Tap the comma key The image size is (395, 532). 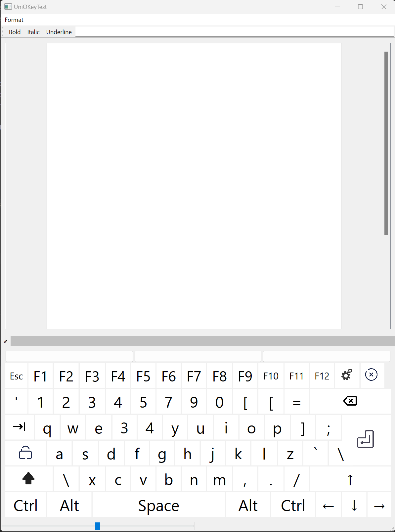245,479
